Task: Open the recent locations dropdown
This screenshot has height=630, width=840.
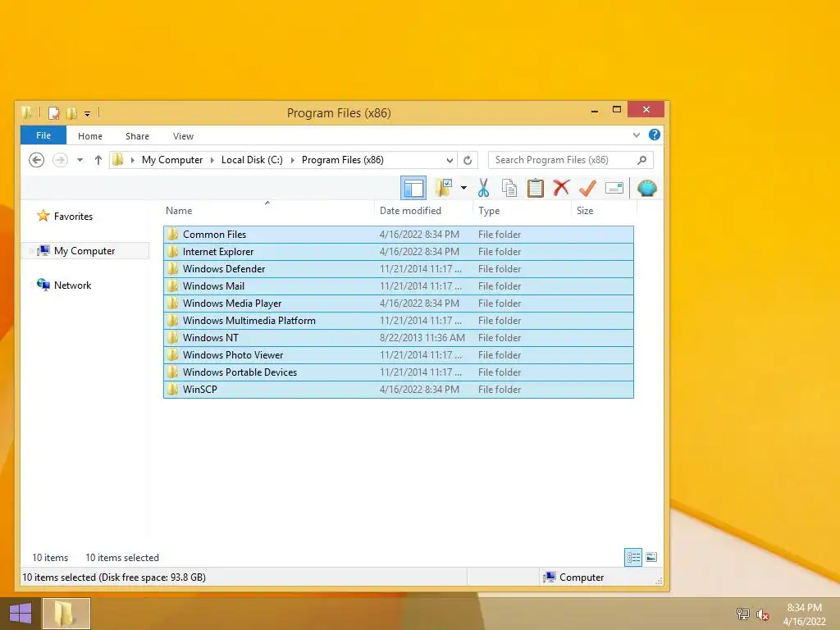Action: click(80, 160)
